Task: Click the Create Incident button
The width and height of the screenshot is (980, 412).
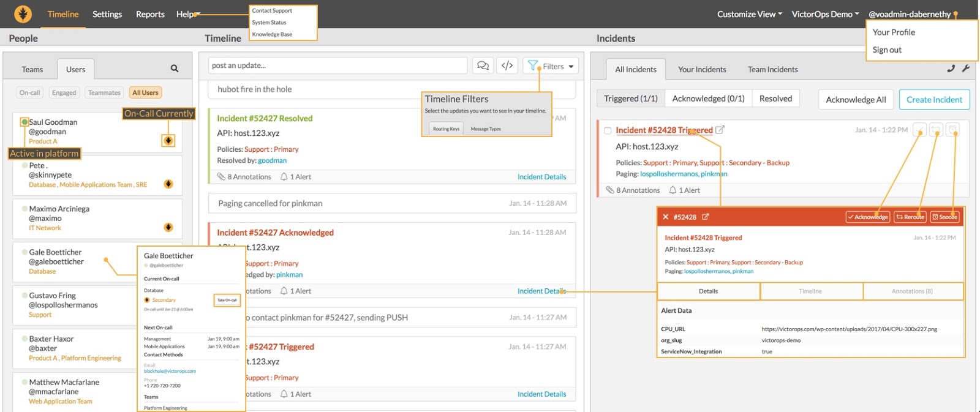Action: coord(934,99)
